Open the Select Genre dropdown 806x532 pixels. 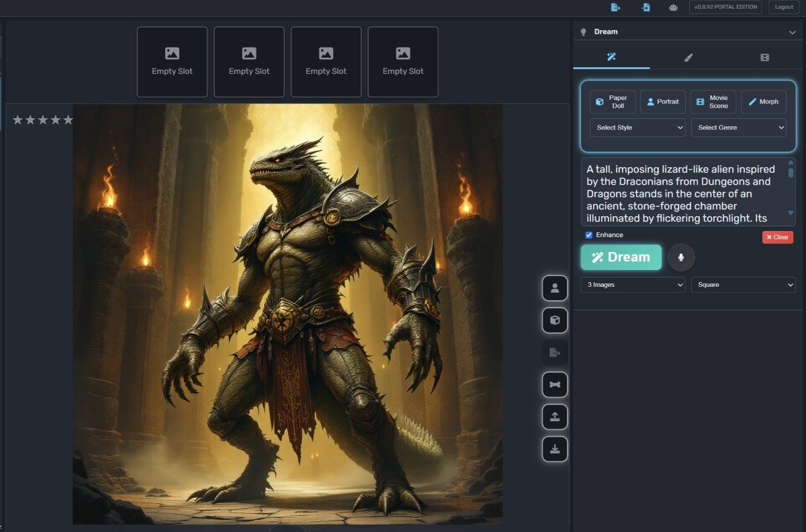click(739, 128)
